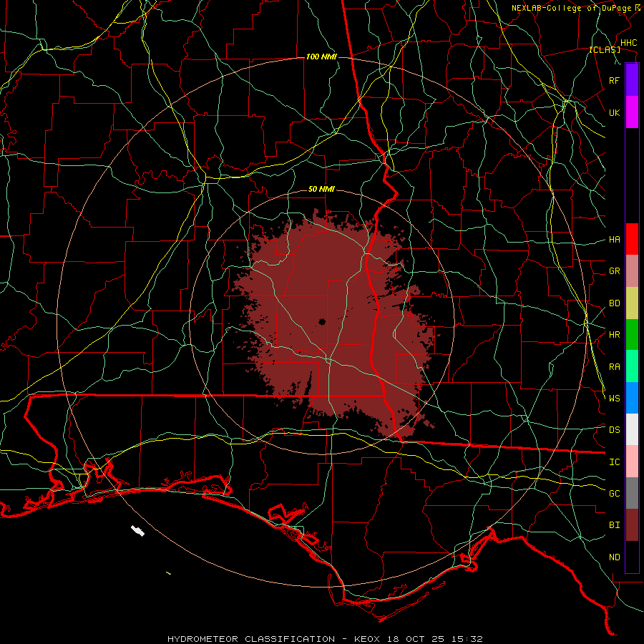Pick the RA light green legend swatch
The height and width of the screenshot is (644, 644).
[632, 366]
